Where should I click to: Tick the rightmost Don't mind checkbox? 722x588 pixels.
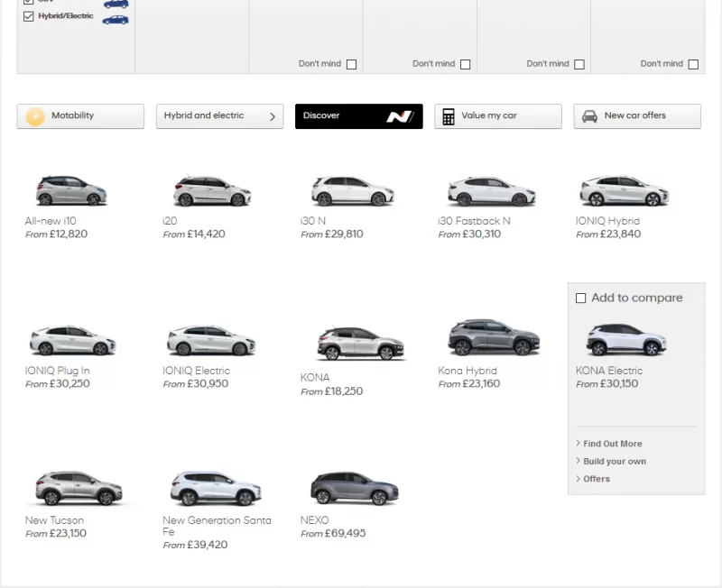693,64
